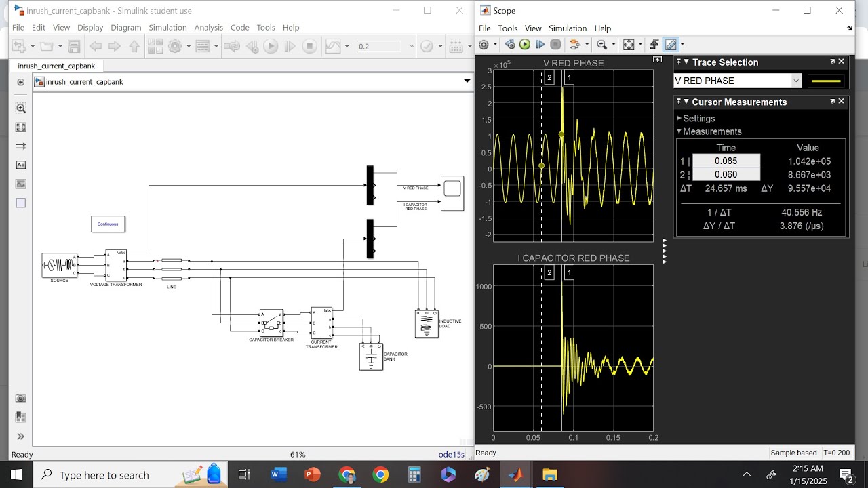Open the Scale axes dropdown arrow

pyautogui.click(x=639, y=45)
